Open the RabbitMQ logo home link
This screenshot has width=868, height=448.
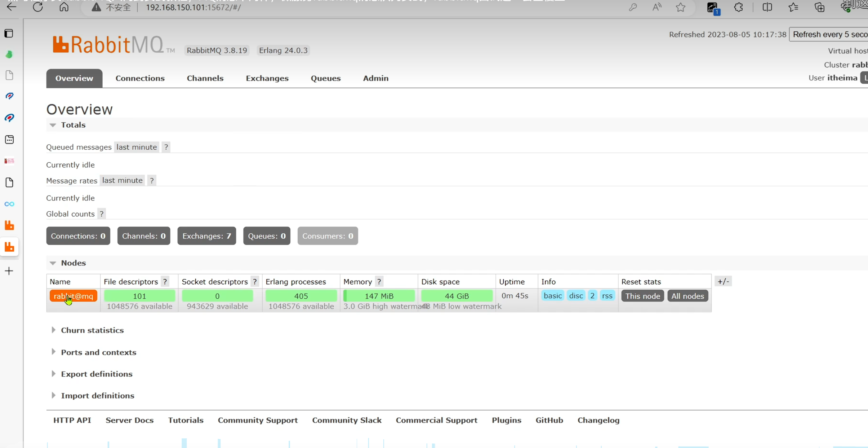[x=108, y=45]
